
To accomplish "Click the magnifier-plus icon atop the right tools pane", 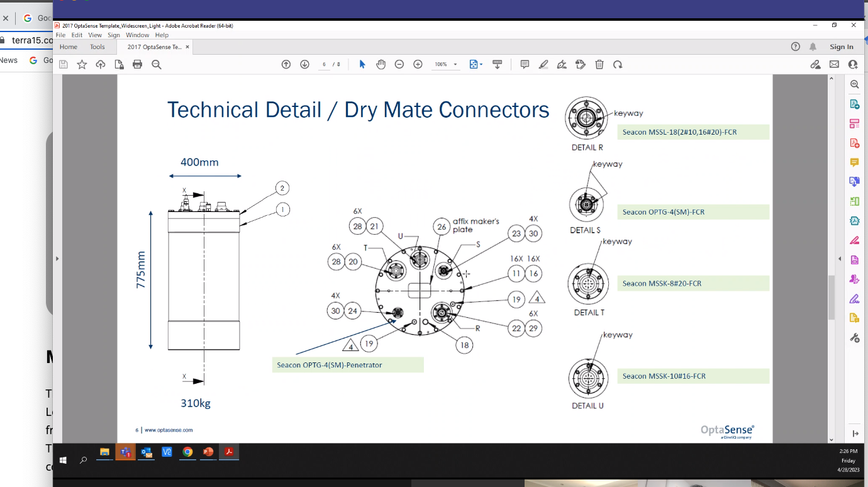I will tap(854, 84).
